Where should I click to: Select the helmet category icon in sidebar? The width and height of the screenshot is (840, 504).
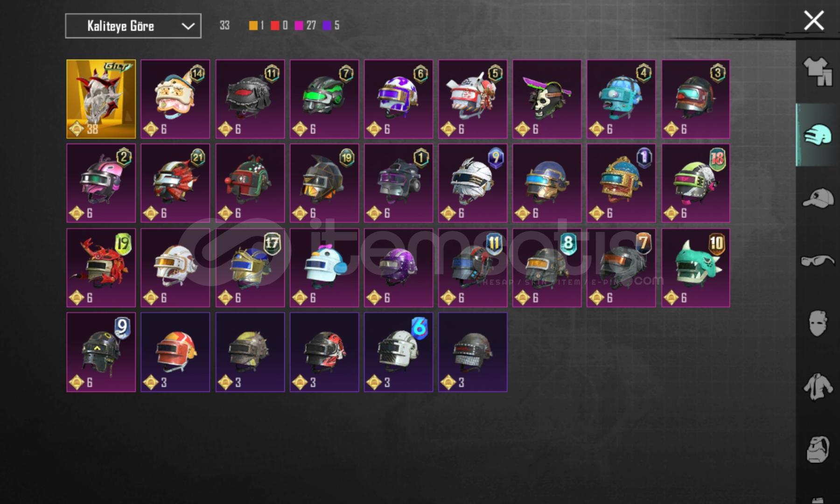pyautogui.click(x=818, y=135)
